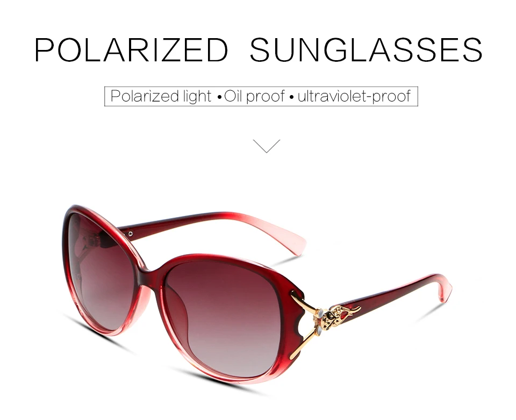516x420 pixels.
Task: Select the word POLARIZED in the heading
Action: tap(131, 49)
